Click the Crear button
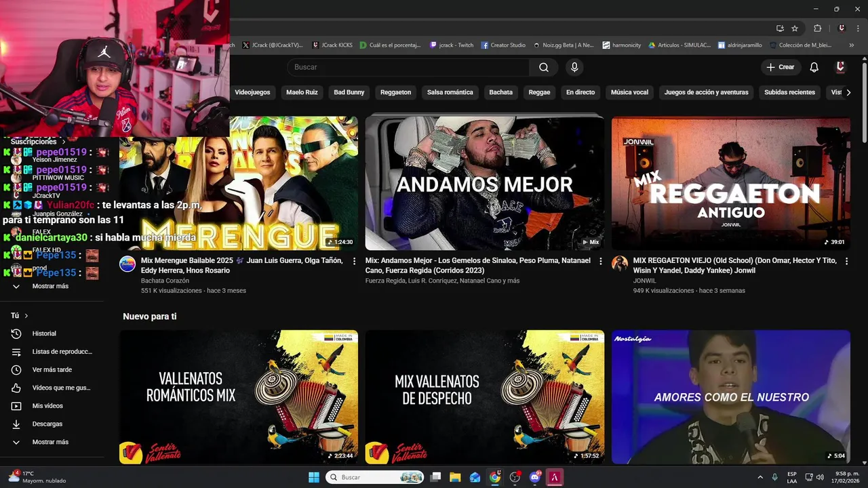This screenshot has height=488, width=868. pyautogui.click(x=780, y=67)
